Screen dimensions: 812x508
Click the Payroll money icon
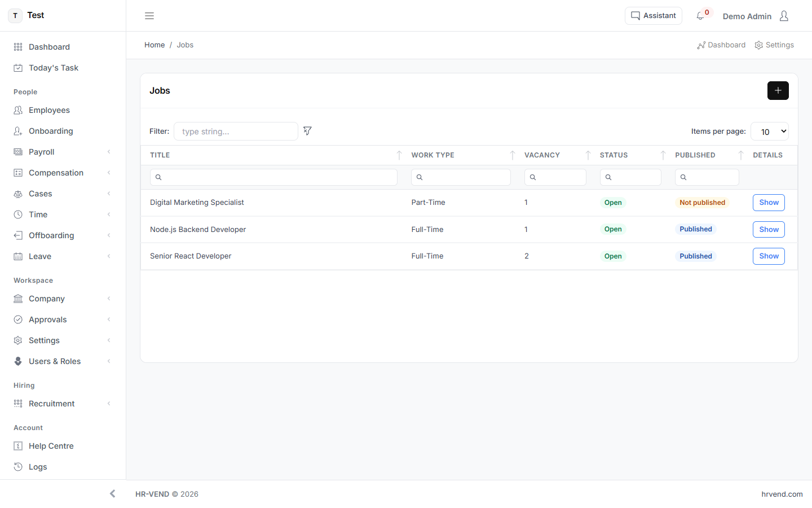tap(18, 152)
